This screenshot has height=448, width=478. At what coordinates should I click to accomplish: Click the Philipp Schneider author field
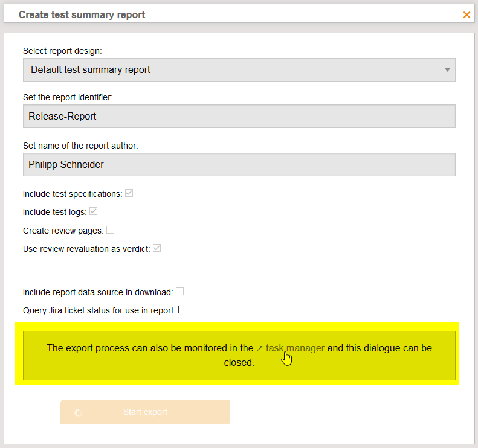(x=239, y=164)
